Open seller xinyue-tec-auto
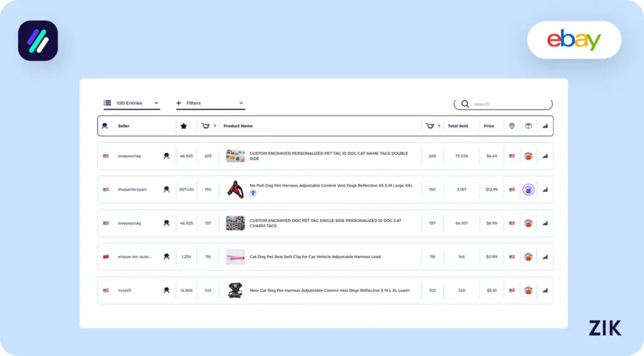The width and height of the screenshot is (644, 356). click(x=135, y=257)
